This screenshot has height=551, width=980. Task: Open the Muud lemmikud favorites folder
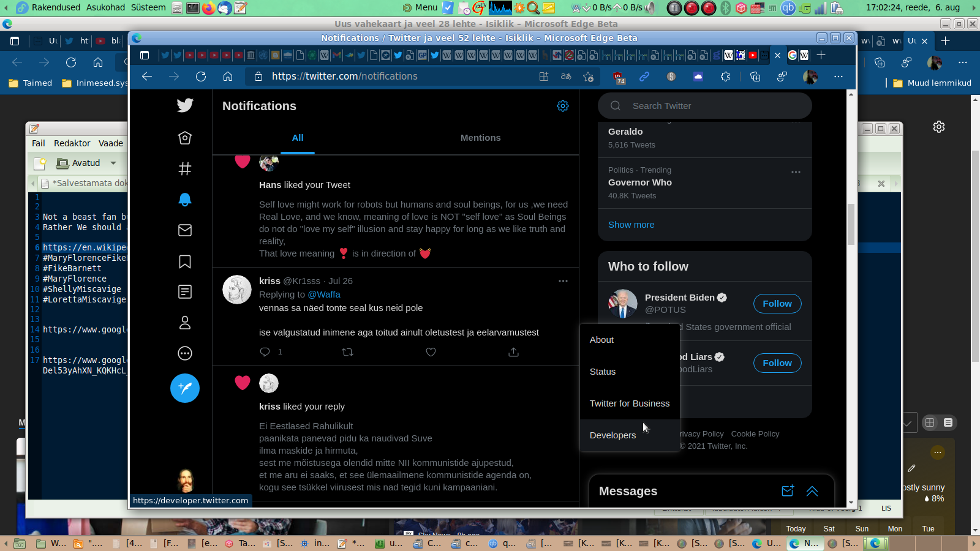pyautogui.click(x=932, y=83)
